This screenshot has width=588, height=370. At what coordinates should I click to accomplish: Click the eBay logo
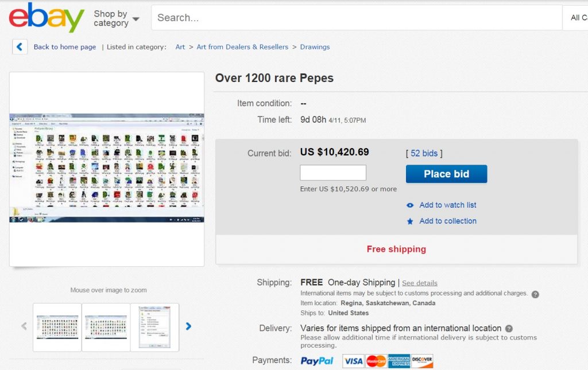[x=47, y=18]
